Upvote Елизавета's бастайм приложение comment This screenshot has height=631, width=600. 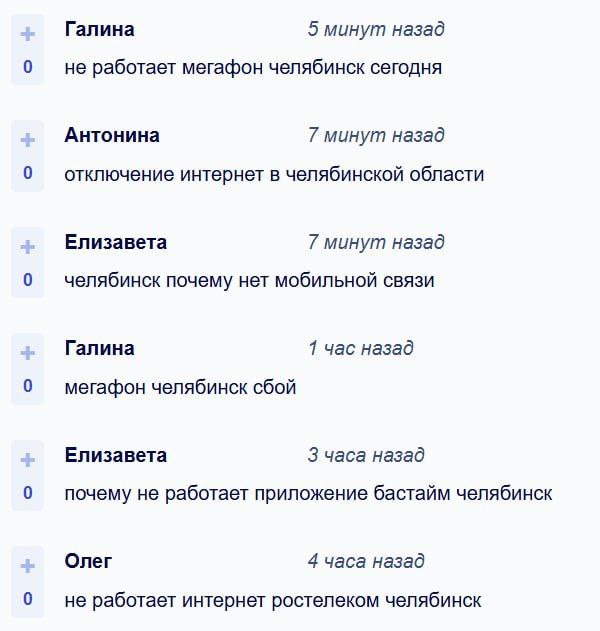27,460
